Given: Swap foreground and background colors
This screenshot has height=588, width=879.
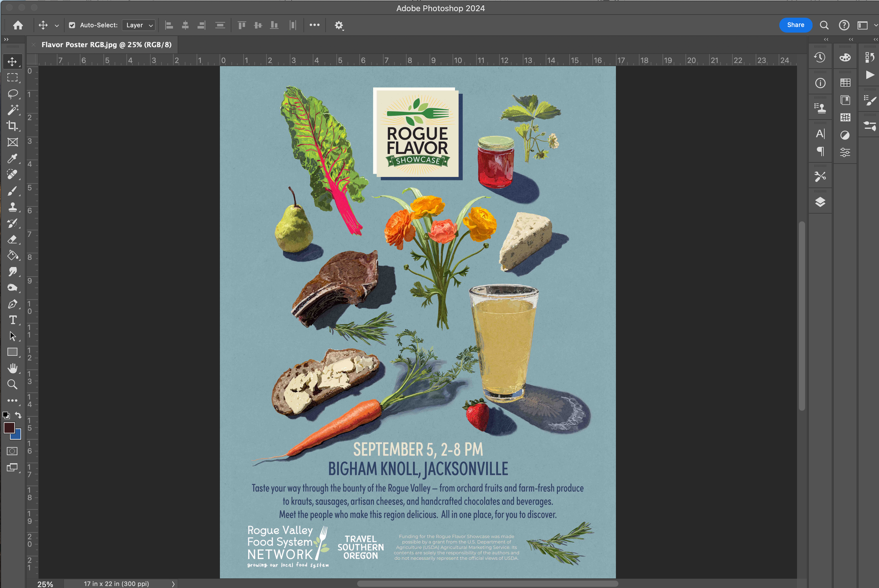Looking at the screenshot, I should [x=18, y=415].
